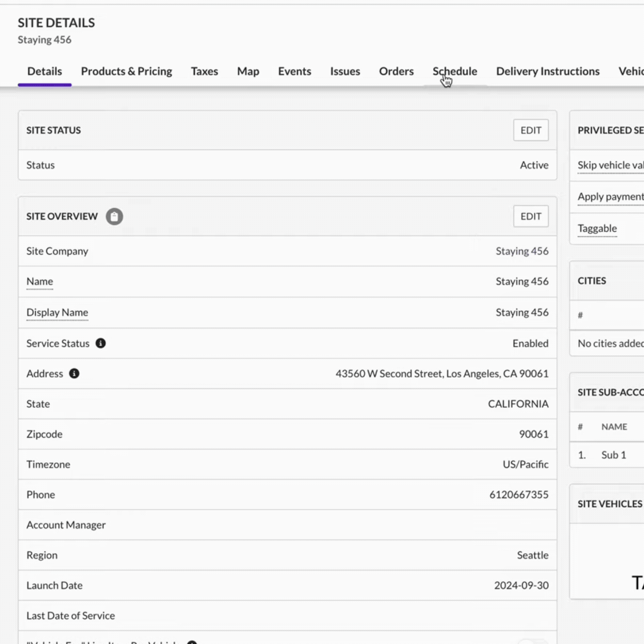Click the State row label
This screenshot has width=644, height=644.
[x=38, y=404]
